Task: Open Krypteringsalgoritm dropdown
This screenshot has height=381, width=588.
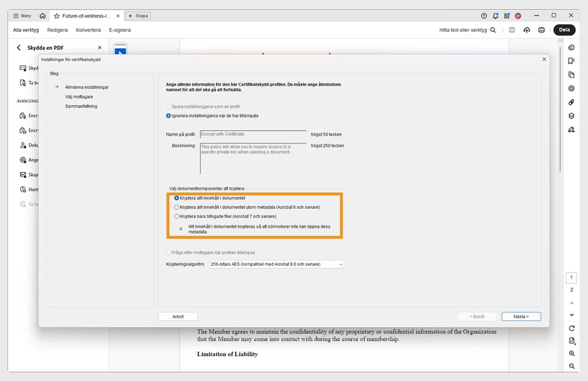Action: (x=276, y=264)
